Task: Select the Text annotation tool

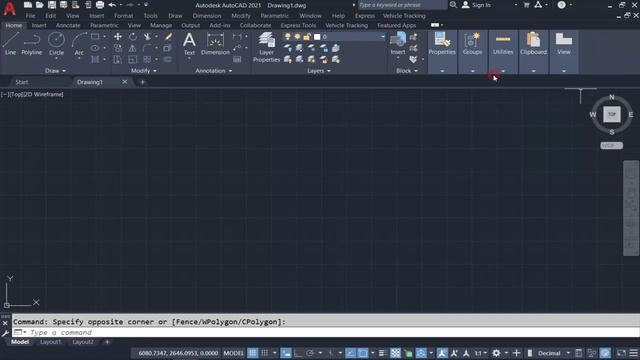Action: click(189, 44)
